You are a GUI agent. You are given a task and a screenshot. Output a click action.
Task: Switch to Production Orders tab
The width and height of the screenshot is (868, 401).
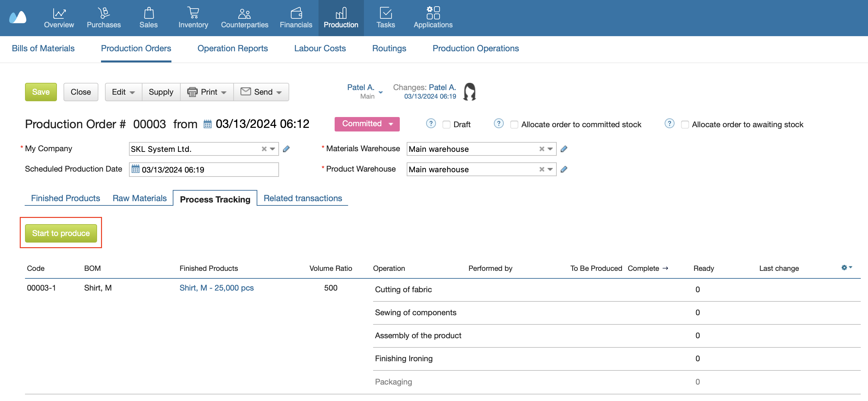136,49
